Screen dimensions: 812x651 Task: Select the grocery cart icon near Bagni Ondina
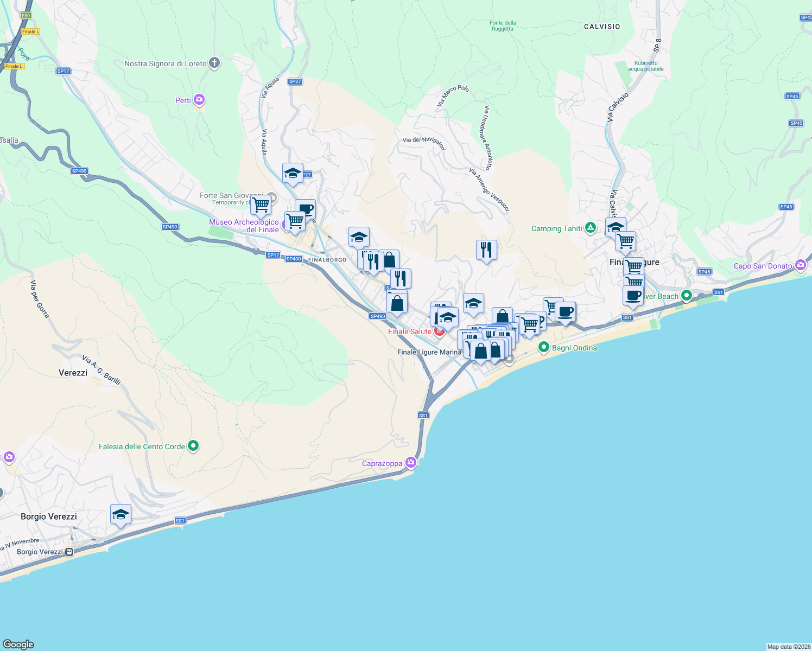(529, 324)
